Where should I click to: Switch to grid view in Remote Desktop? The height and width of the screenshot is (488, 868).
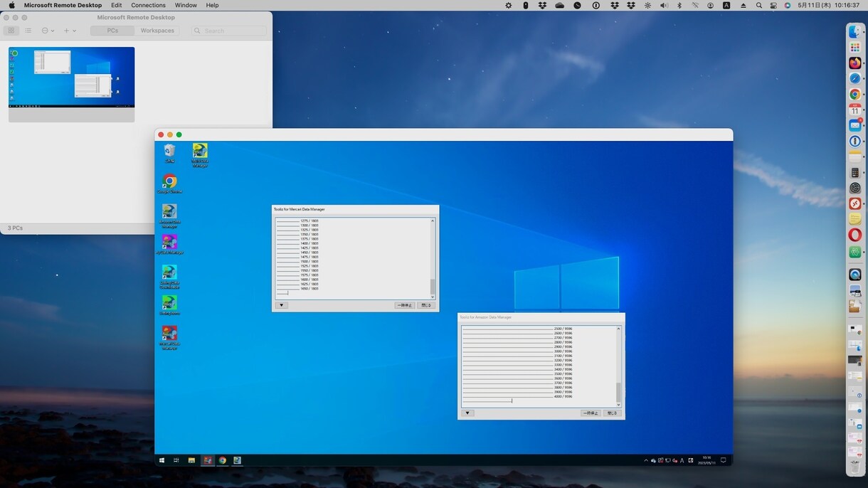pyautogui.click(x=11, y=31)
